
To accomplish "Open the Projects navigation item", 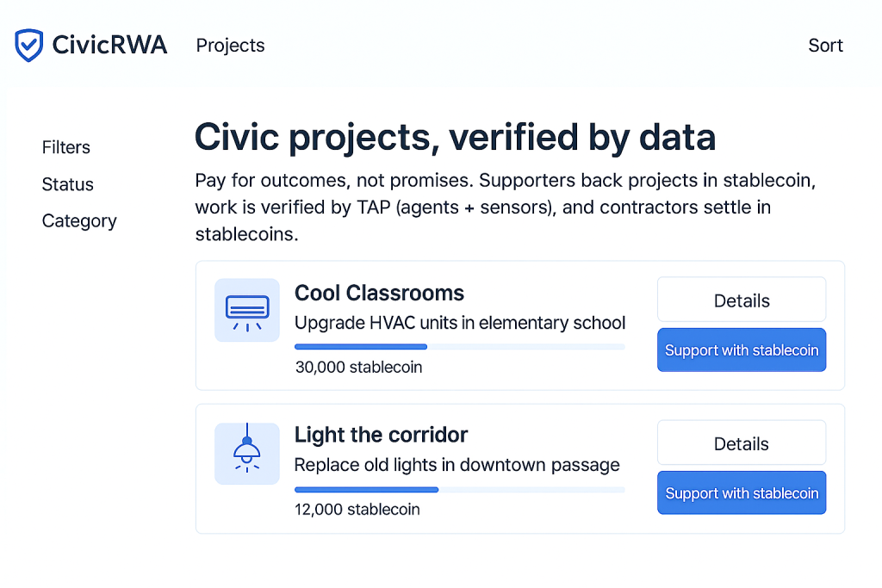I will coord(230,46).
